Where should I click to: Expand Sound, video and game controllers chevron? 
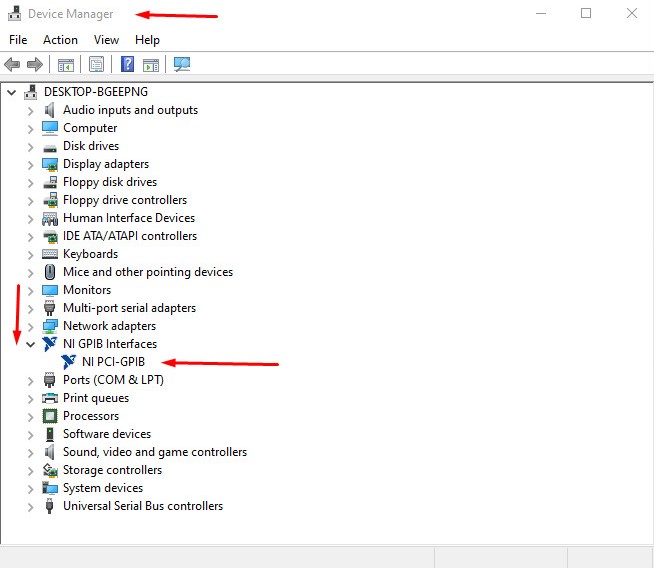pyautogui.click(x=30, y=453)
